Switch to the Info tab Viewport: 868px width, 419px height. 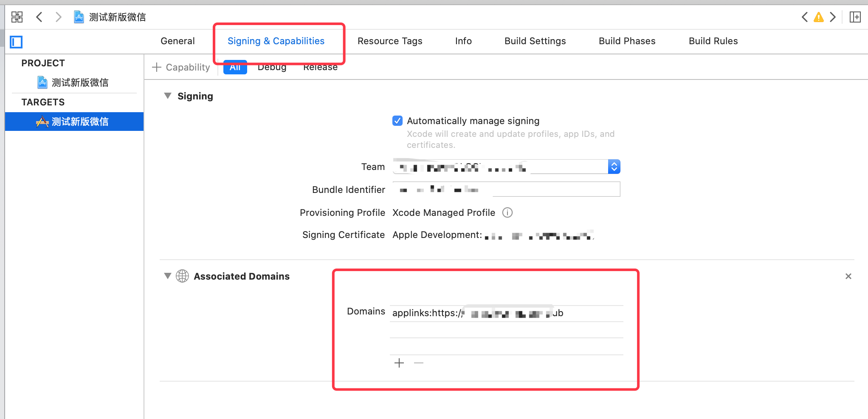(x=463, y=41)
